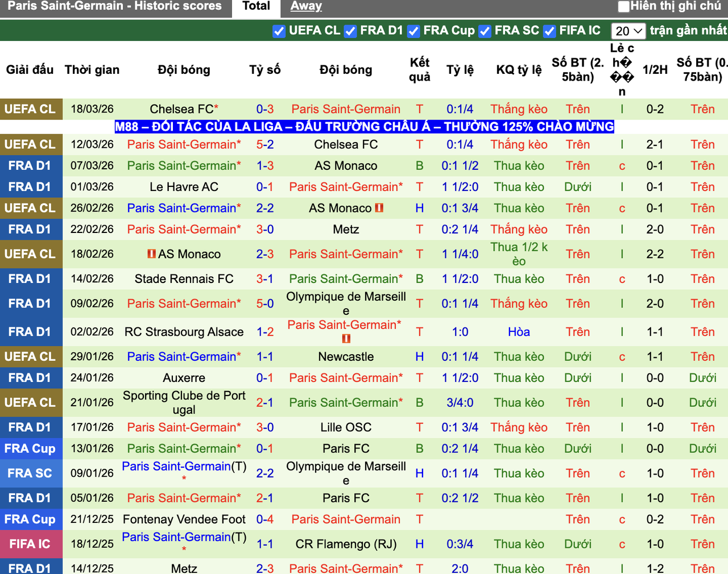Open the 0-3 score for 18/03/26
The height and width of the screenshot is (574, 728).
265,109
